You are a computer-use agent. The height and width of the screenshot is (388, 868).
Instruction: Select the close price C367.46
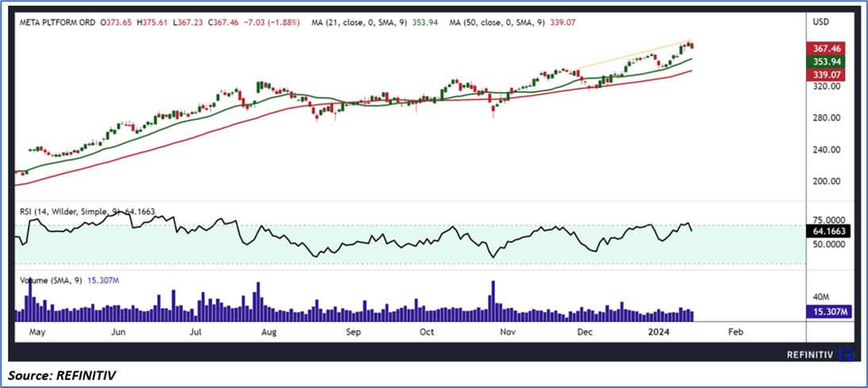(223, 23)
